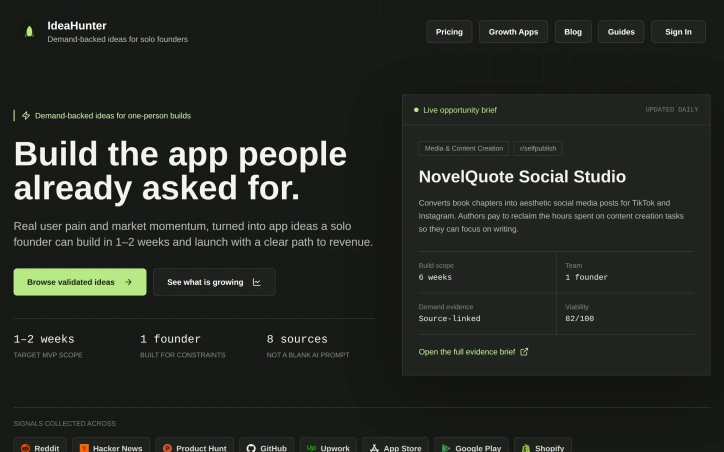Open the full evidence brief link

coord(473,352)
